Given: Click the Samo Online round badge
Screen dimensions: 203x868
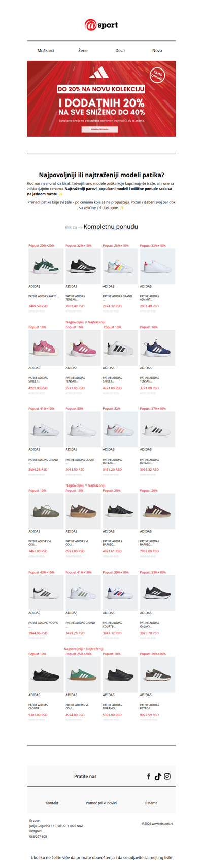Looking at the screenshot, I should tap(157, 76).
